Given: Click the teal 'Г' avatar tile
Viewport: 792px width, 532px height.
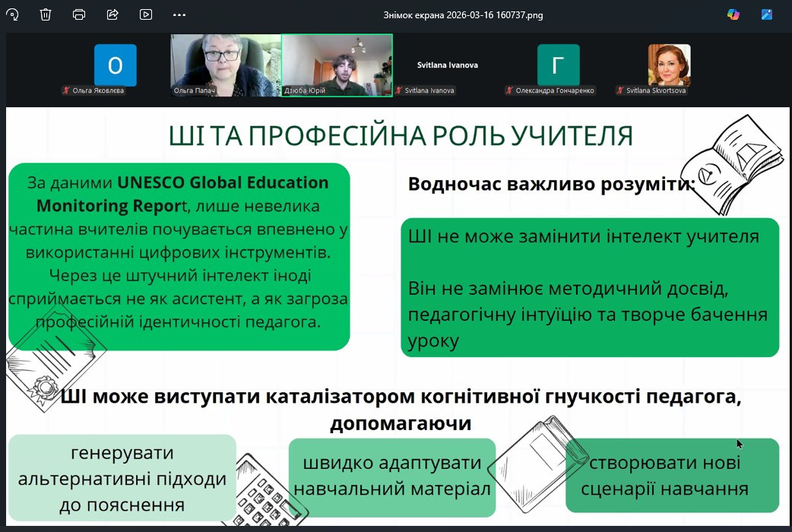Looking at the screenshot, I should [x=558, y=65].
